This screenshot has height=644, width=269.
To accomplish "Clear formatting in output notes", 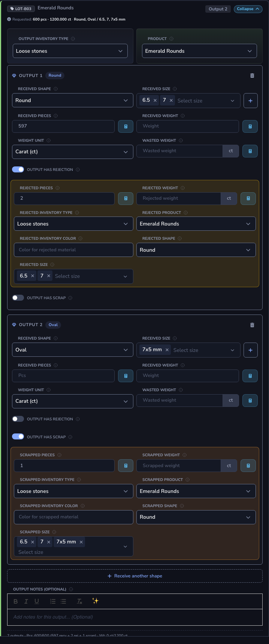I will [x=79, y=601].
